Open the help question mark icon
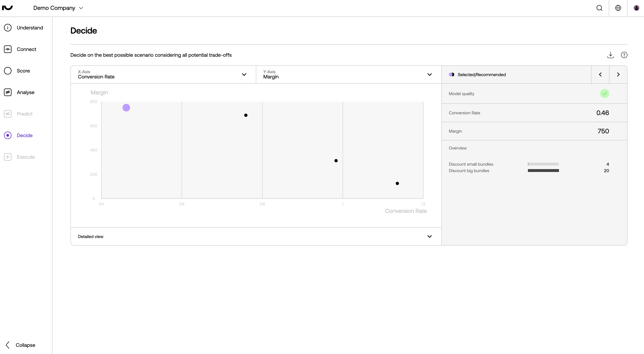The image size is (644, 354). (624, 55)
